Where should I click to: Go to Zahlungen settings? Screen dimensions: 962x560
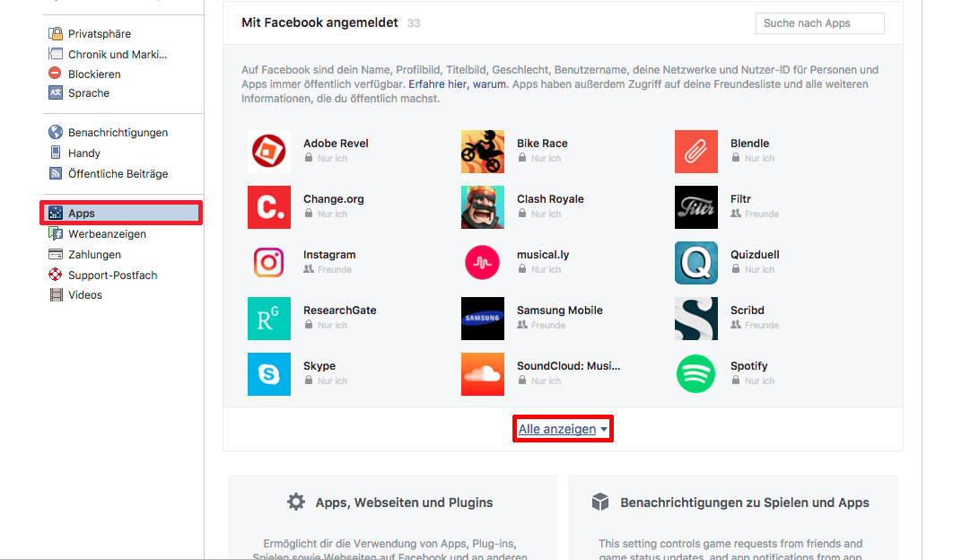[x=94, y=255]
